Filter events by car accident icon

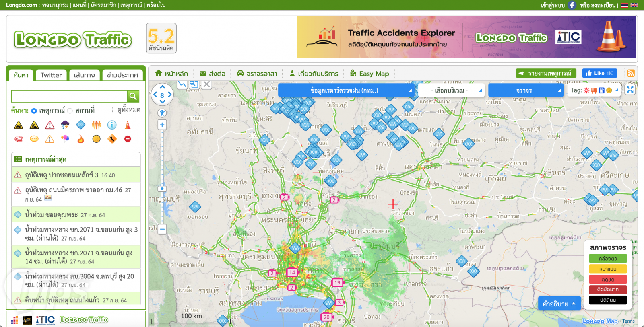tap(19, 125)
